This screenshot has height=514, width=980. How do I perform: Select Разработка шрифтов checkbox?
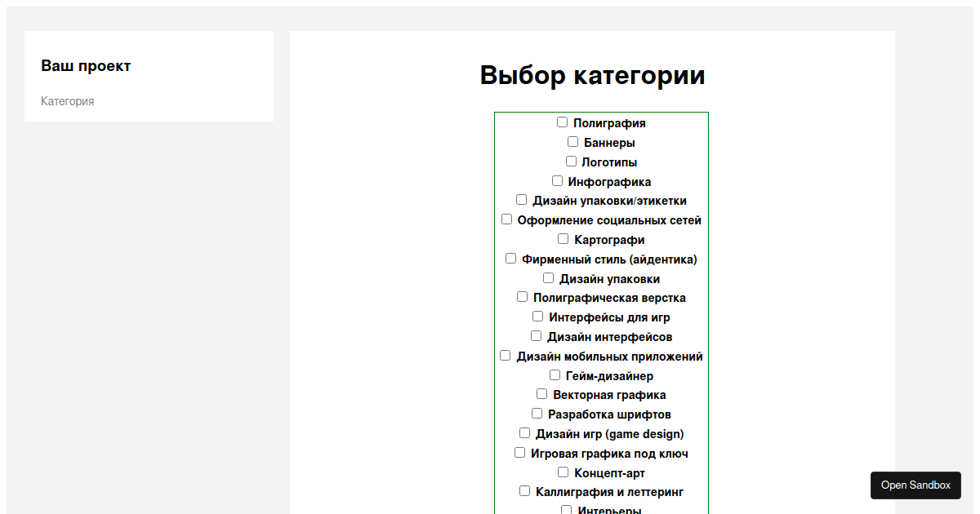click(x=537, y=414)
